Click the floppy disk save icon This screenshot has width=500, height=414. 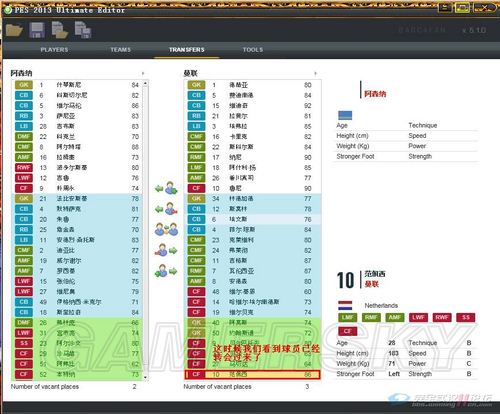(37, 30)
